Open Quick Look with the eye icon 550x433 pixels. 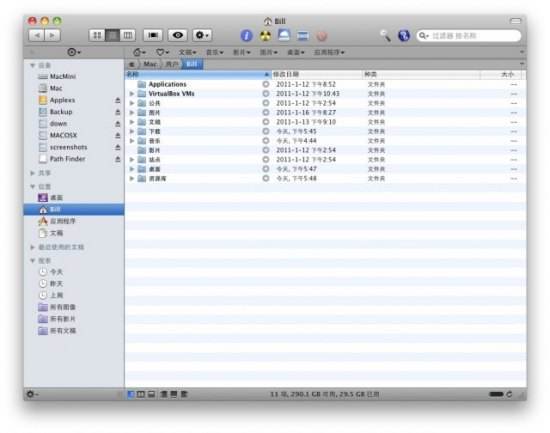177,35
